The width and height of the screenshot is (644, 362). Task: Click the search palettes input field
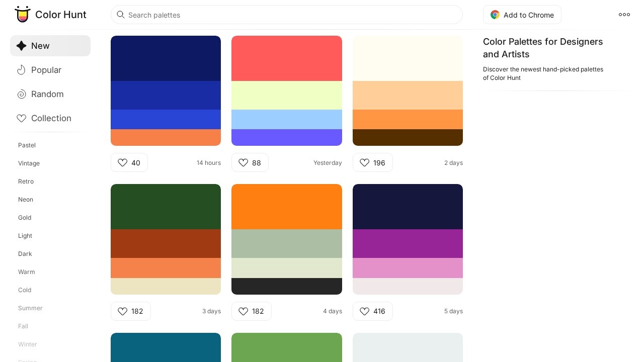point(287,15)
